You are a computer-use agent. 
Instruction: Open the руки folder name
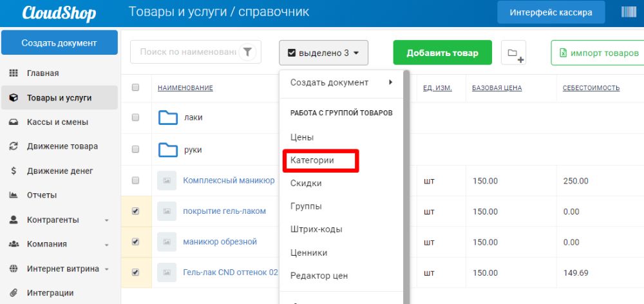(x=193, y=150)
